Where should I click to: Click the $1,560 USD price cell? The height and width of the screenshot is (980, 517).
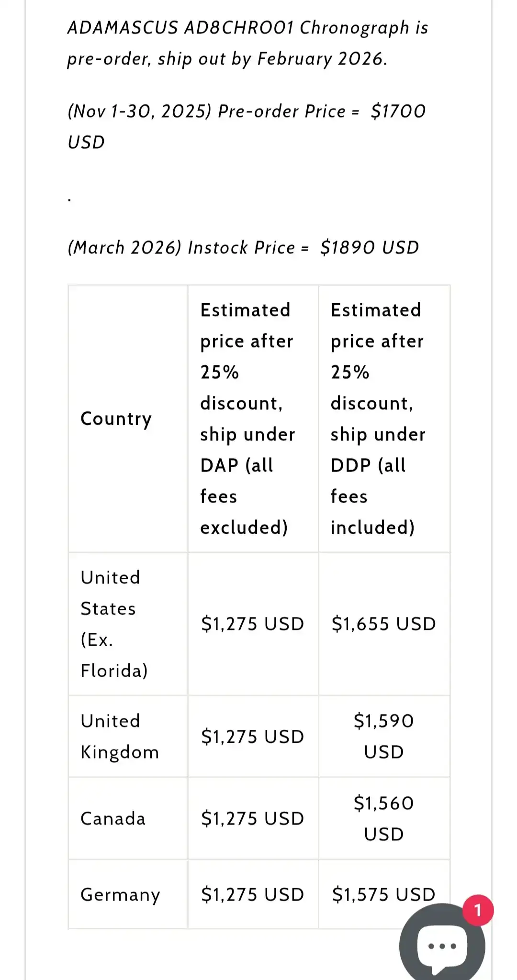coord(383,818)
